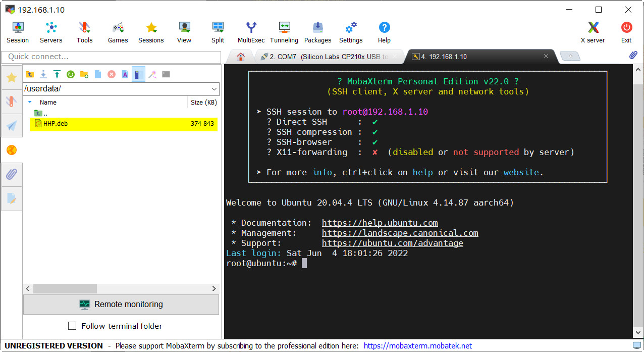Click root@192.168.1.10 text in terminal

pyautogui.click(x=385, y=112)
